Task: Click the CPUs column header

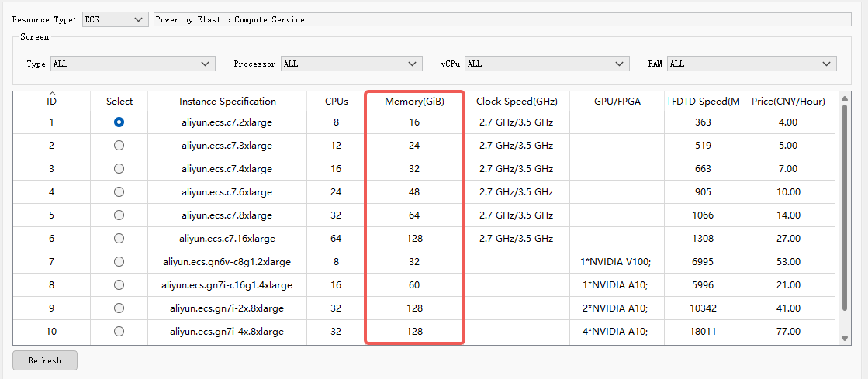Action: click(x=336, y=102)
